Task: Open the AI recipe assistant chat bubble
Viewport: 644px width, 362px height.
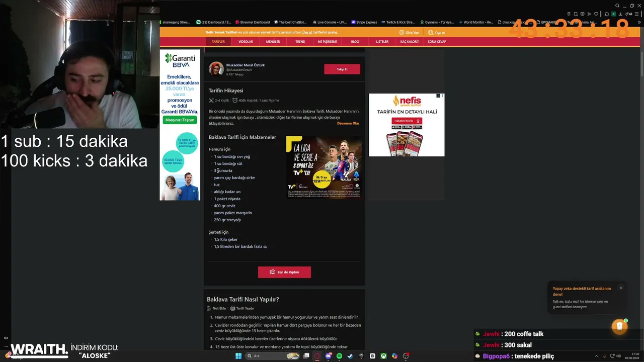Action: point(619,326)
